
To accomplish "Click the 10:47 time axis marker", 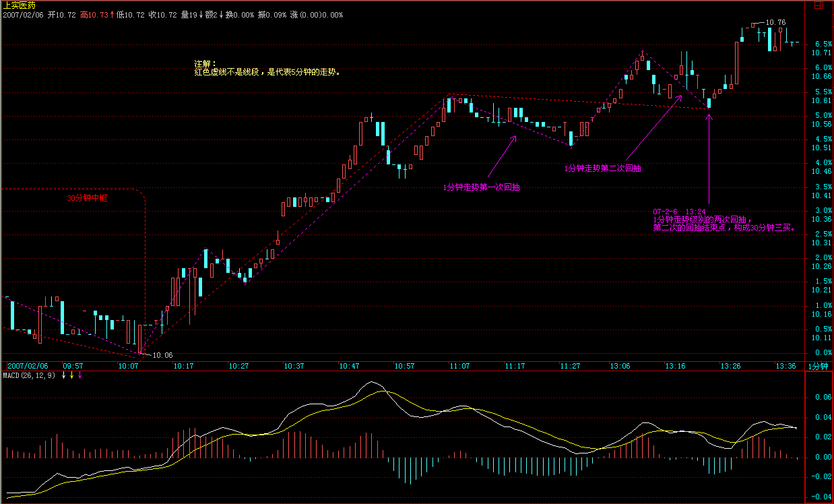I will click(x=349, y=366).
